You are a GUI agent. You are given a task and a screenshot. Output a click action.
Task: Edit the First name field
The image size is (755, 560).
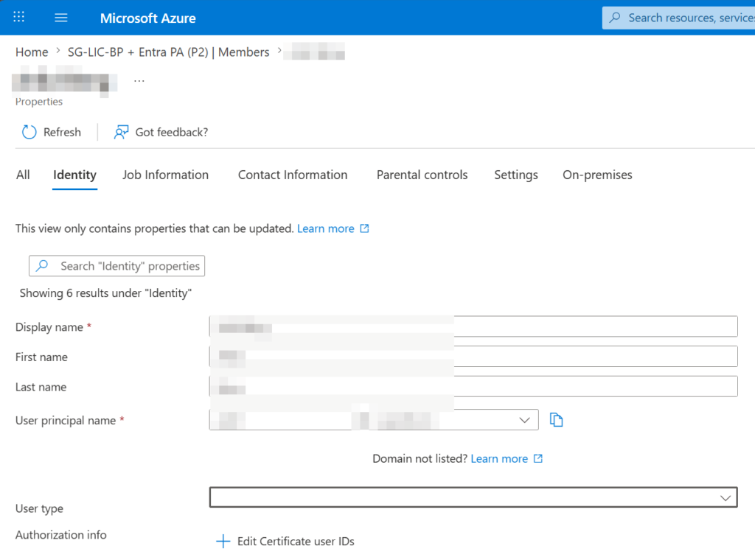473,357
